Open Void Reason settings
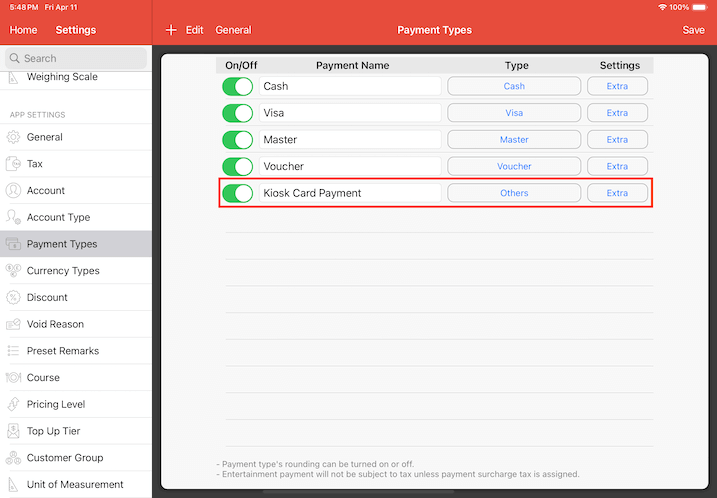This screenshot has width=717, height=498. (55, 324)
